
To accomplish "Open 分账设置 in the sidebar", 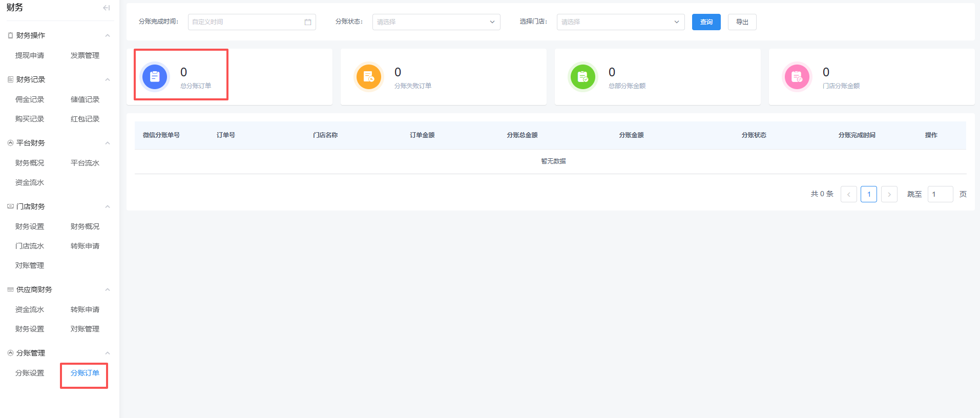I will click(x=30, y=373).
